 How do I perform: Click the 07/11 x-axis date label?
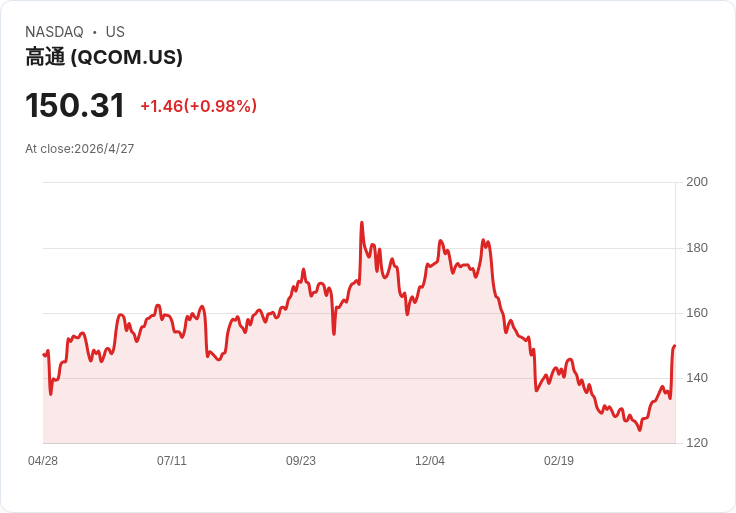point(172,461)
